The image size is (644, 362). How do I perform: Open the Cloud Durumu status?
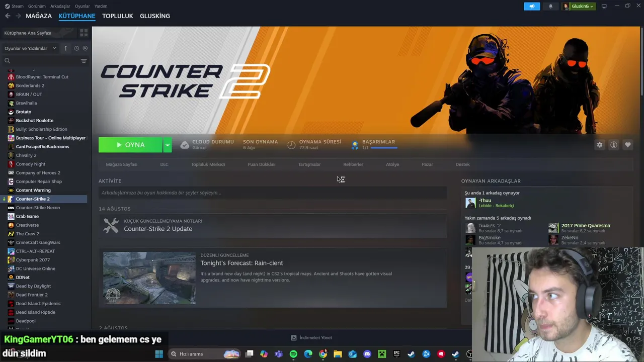click(207, 145)
